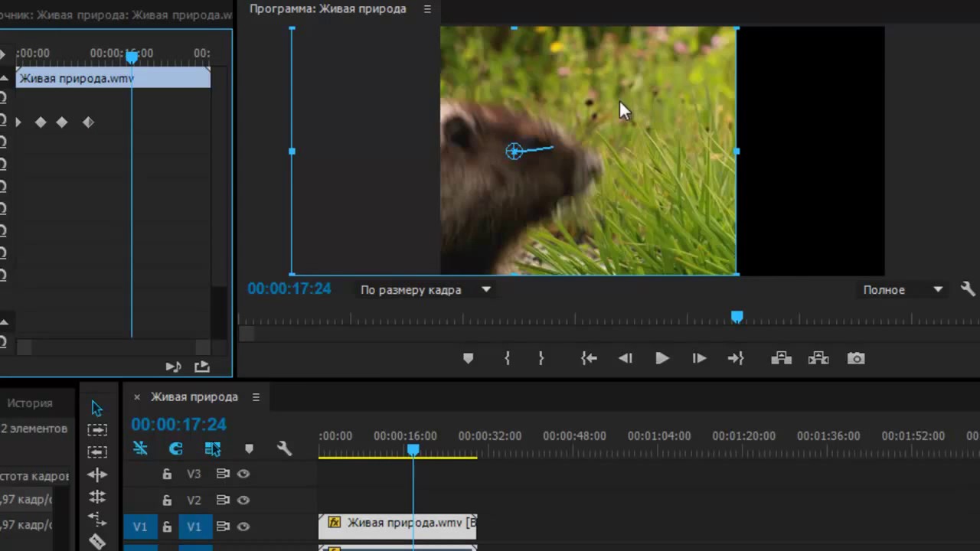Toggle nest sequence insert mode
Viewport: 980px width, 551px height.
(x=140, y=448)
